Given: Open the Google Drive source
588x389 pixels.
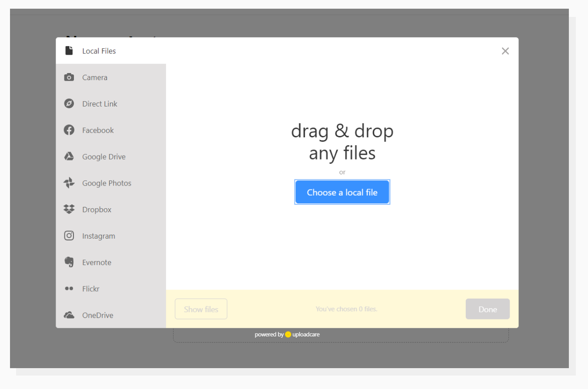Looking at the screenshot, I should coord(104,156).
